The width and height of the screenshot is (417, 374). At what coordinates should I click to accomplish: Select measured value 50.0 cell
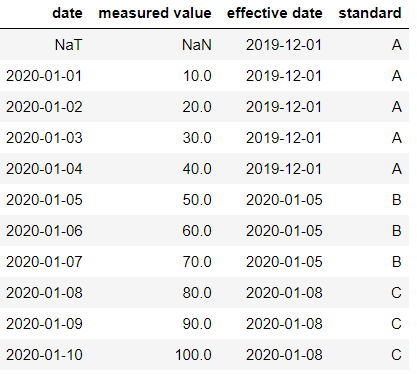pos(197,200)
